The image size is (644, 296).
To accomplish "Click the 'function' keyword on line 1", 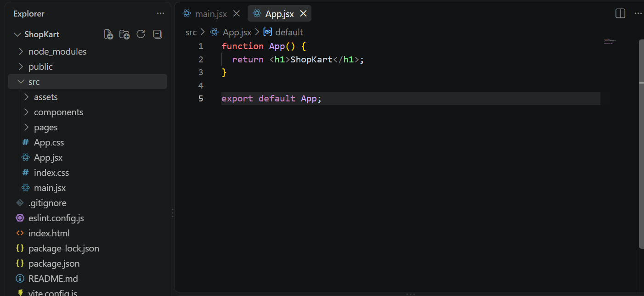I will 243,46.
